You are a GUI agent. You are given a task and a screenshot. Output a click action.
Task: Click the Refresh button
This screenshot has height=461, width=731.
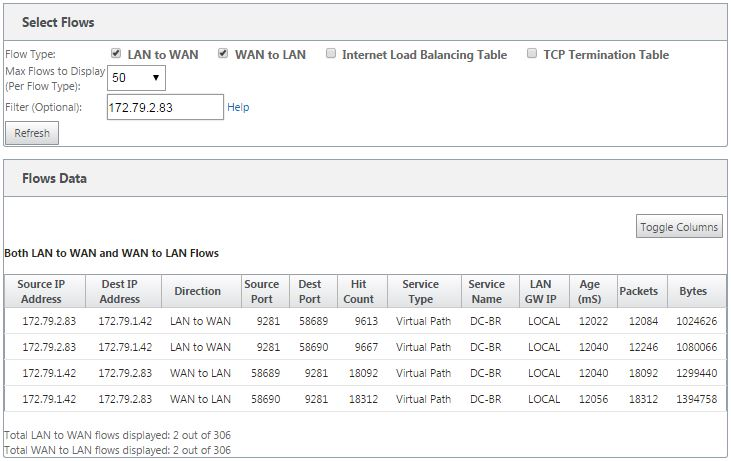point(32,133)
